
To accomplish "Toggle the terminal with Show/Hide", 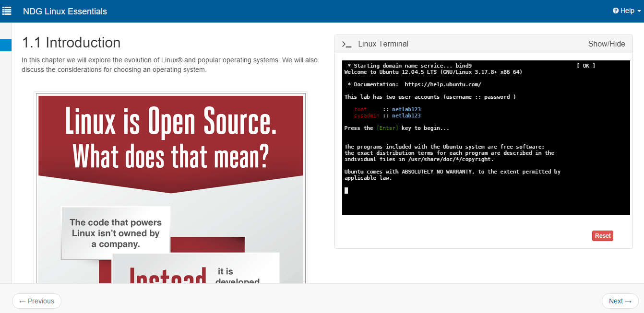I will 607,44.
